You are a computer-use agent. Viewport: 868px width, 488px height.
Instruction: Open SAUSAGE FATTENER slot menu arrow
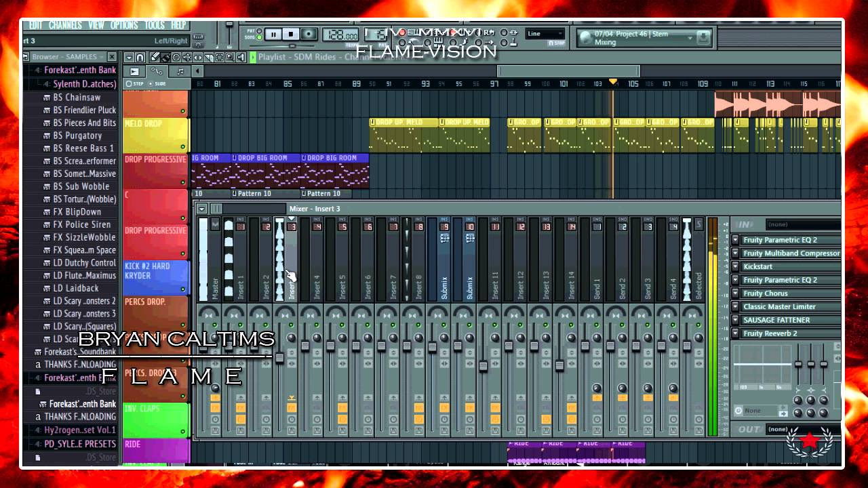(736, 320)
